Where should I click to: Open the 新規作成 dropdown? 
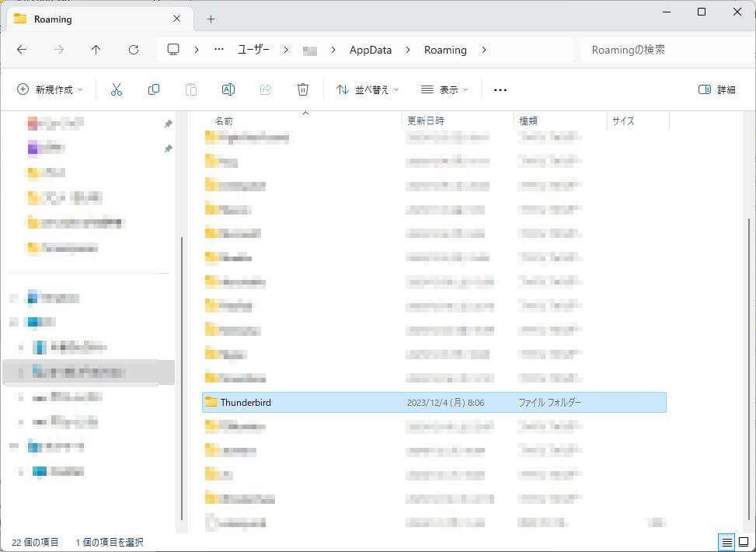(50, 90)
